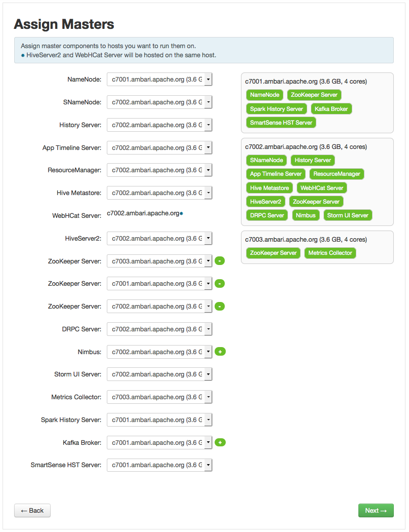Add another Nimbus host with plus icon
409x532 pixels.
tap(220, 352)
